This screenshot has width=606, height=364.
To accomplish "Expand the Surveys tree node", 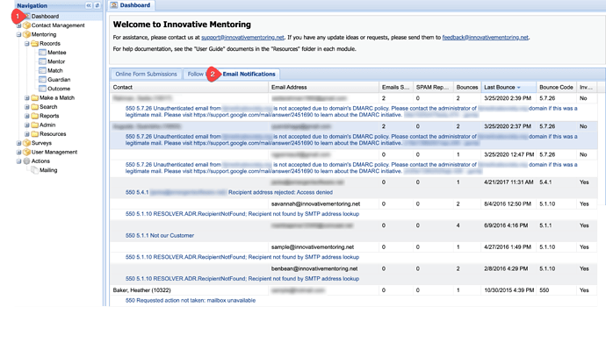I will pyautogui.click(x=18, y=143).
